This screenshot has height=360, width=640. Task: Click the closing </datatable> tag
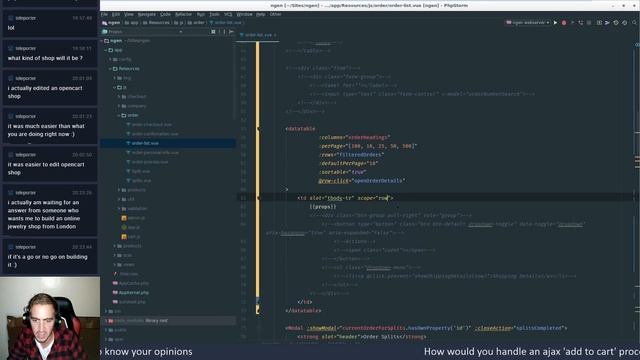(x=303, y=311)
